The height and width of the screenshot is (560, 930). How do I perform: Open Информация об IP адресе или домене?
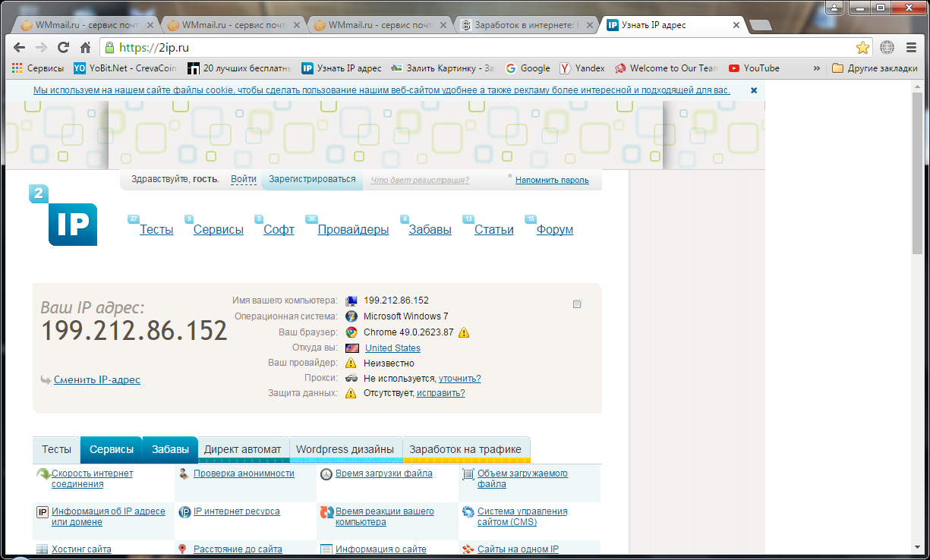pos(109,517)
